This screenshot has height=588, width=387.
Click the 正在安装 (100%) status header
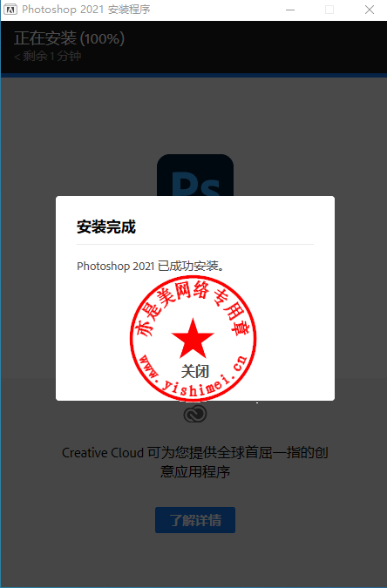pyautogui.click(x=69, y=38)
